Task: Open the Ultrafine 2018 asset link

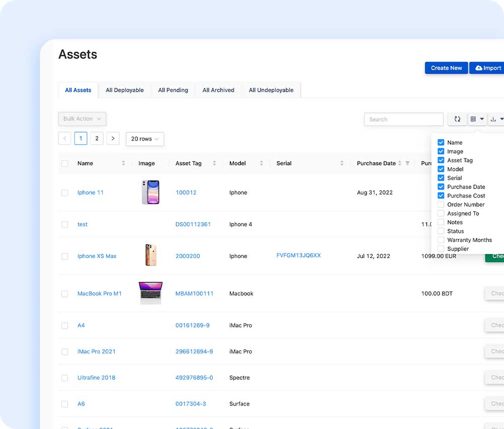Action: (96, 378)
